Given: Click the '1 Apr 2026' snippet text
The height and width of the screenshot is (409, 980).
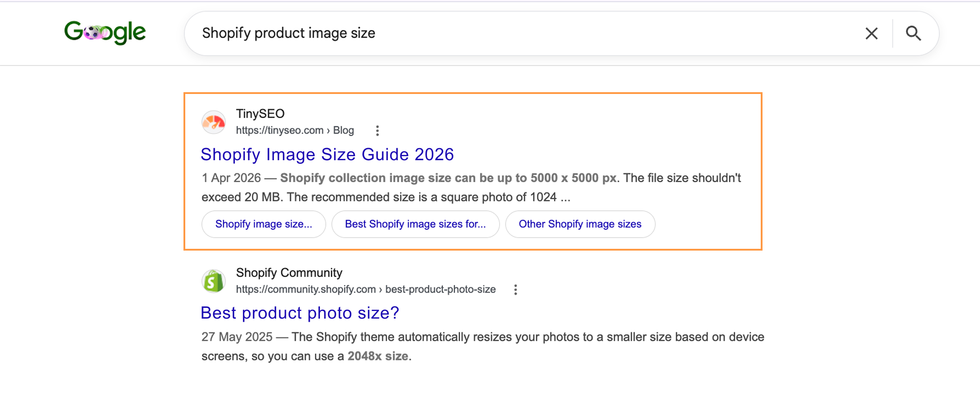Looking at the screenshot, I should (231, 178).
